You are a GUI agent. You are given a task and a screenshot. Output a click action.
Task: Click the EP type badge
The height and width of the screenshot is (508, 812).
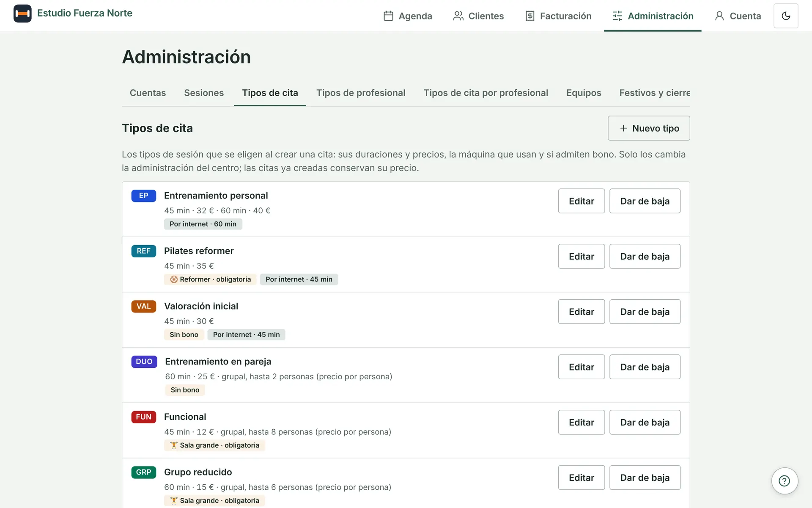(x=144, y=196)
